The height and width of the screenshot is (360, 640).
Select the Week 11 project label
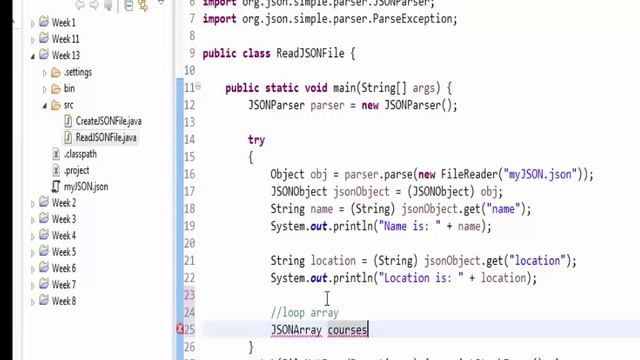coord(65,39)
